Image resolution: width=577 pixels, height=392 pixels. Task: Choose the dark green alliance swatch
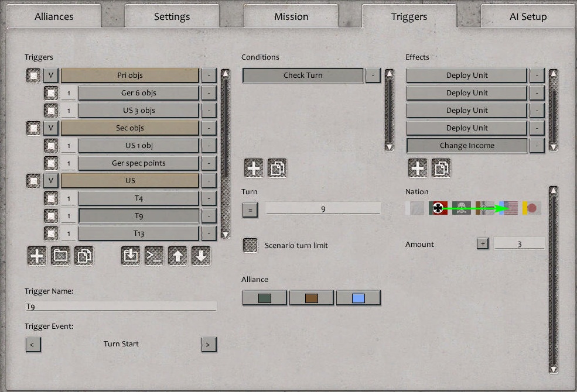coord(265,298)
